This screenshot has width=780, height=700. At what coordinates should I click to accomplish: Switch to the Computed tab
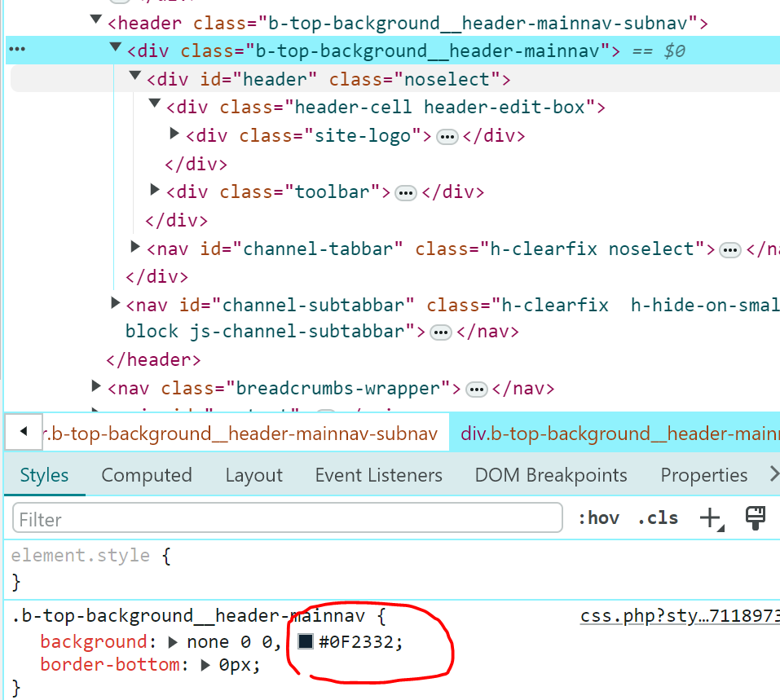coord(147,475)
